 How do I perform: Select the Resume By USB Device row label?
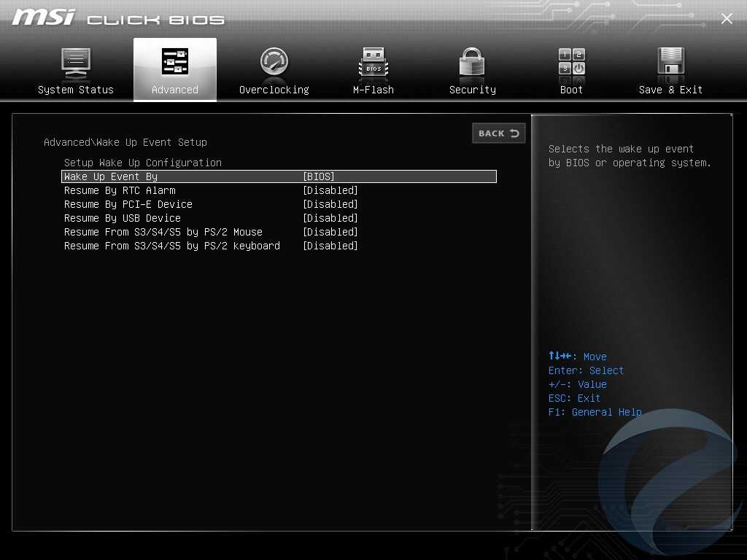pos(122,218)
